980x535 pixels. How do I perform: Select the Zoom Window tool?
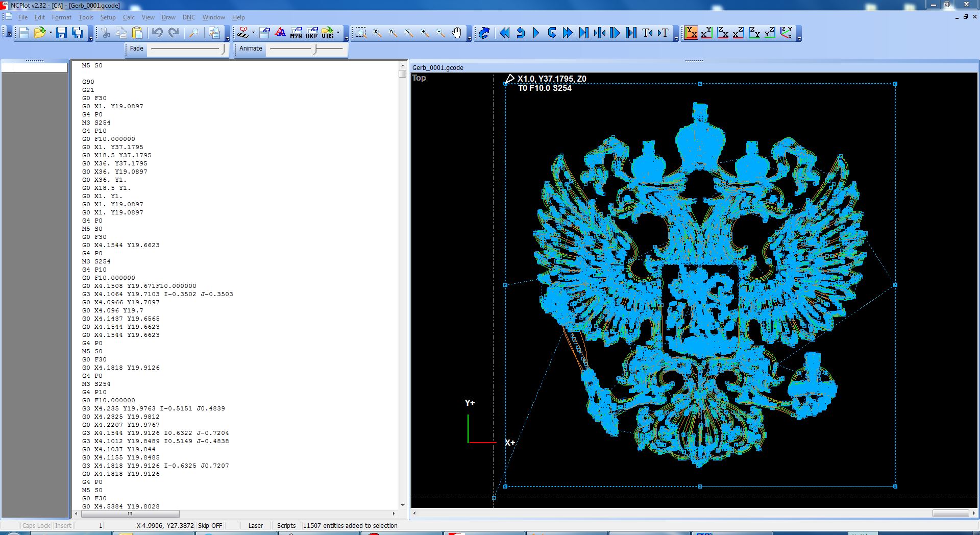click(361, 33)
